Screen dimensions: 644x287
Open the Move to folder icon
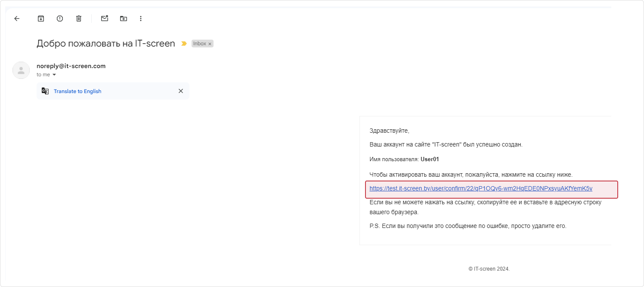[x=124, y=19]
